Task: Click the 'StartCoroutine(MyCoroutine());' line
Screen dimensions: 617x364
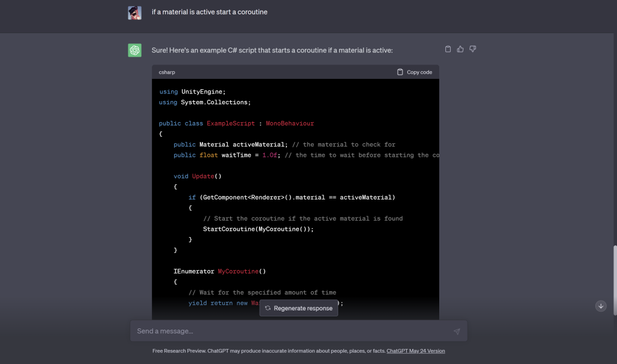Action: coord(258,229)
